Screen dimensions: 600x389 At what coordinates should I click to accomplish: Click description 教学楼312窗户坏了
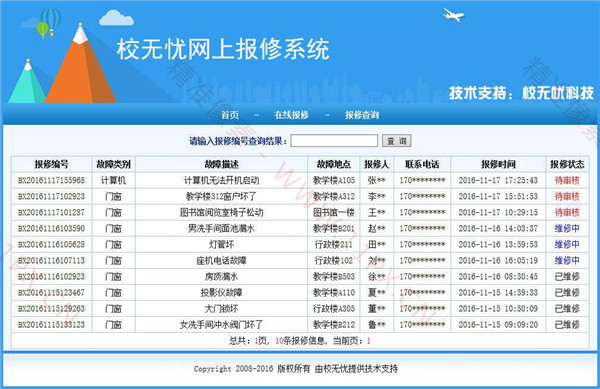(222, 196)
